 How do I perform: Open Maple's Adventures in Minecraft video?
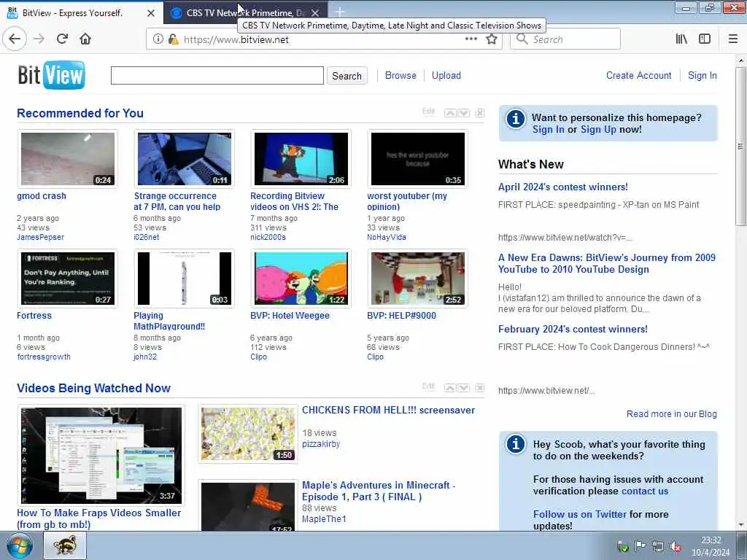pos(379,491)
